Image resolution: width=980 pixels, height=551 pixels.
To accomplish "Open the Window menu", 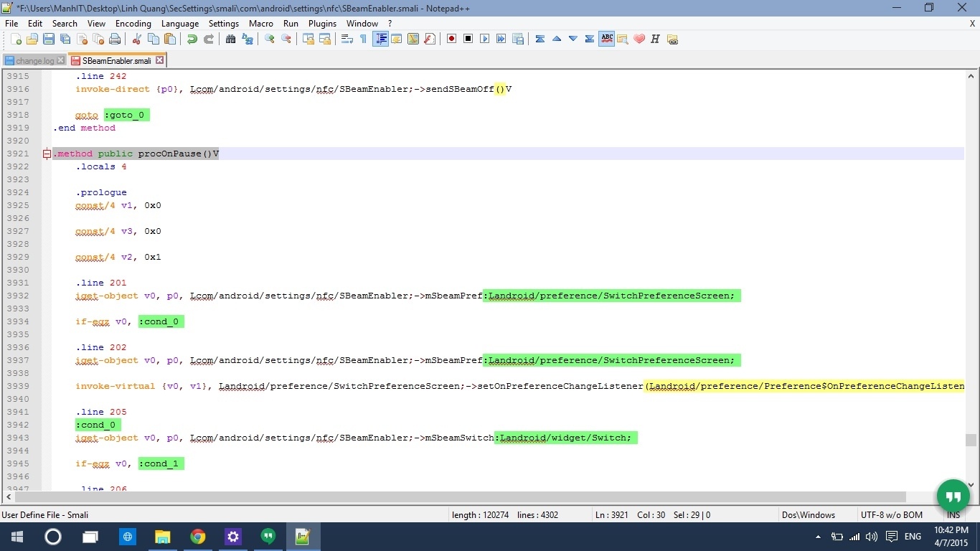I will [x=362, y=23].
